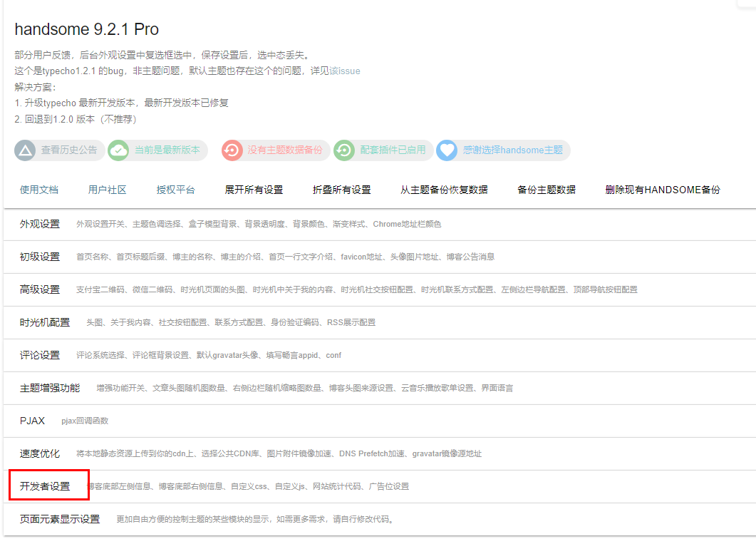Click the blue heart icon beside 感谢选择handsome主题
Viewport: 756px width, 539px height.
pyautogui.click(x=447, y=150)
